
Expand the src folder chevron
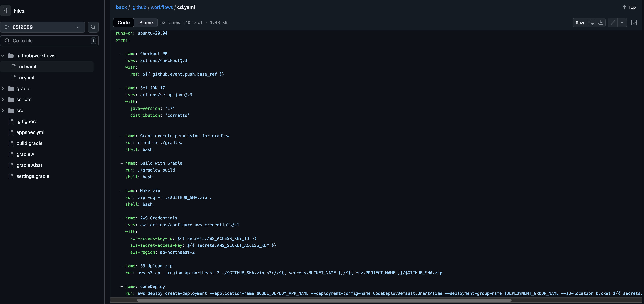3,110
